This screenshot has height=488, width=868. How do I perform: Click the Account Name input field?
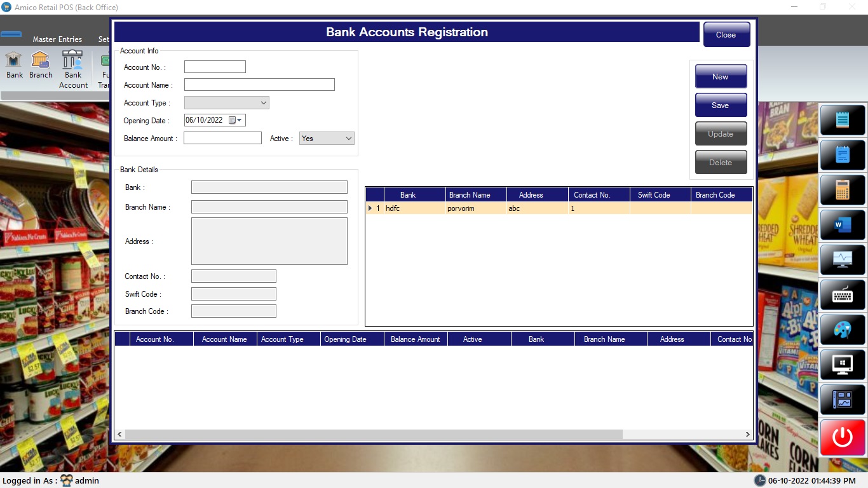point(259,85)
